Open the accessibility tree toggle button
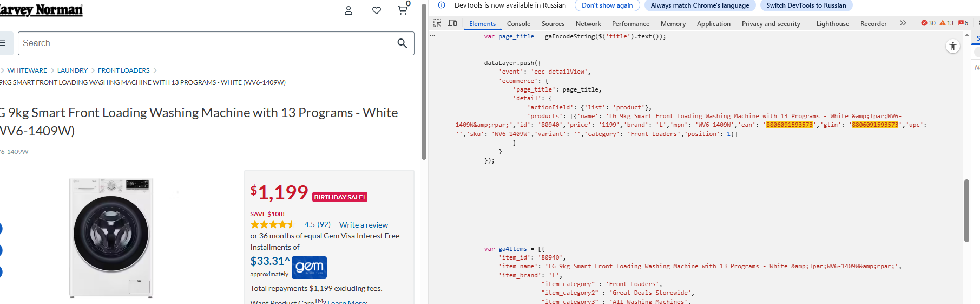The width and height of the screenshot is (980, 304). [953, 47]
